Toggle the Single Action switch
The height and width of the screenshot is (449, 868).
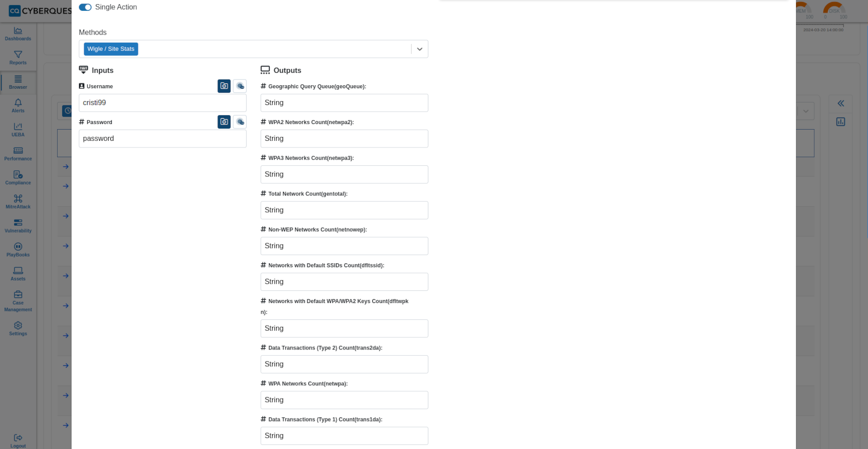pos(85,7)
